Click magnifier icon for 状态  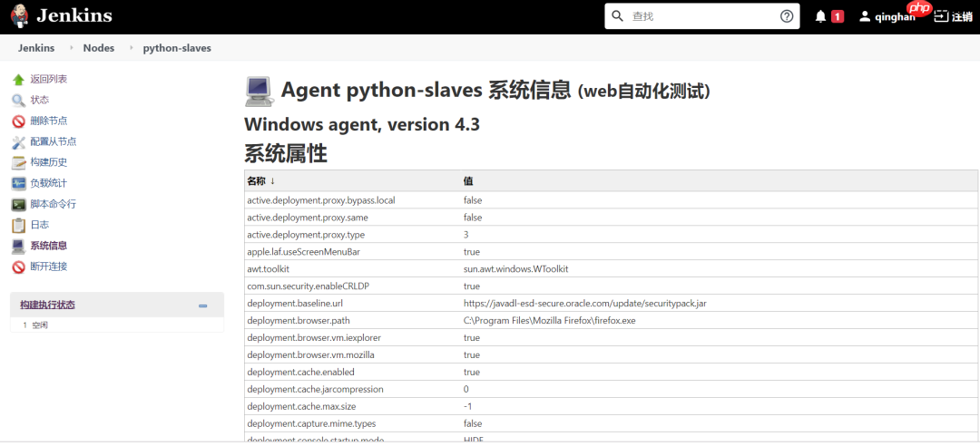[19, 100]
